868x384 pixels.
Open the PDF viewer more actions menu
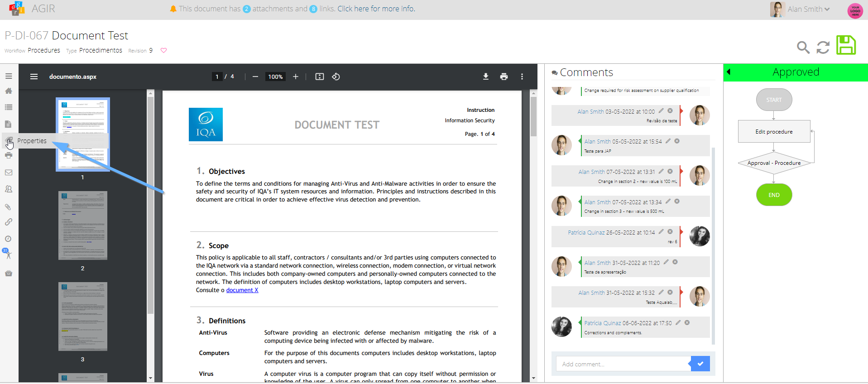point(522,77)
